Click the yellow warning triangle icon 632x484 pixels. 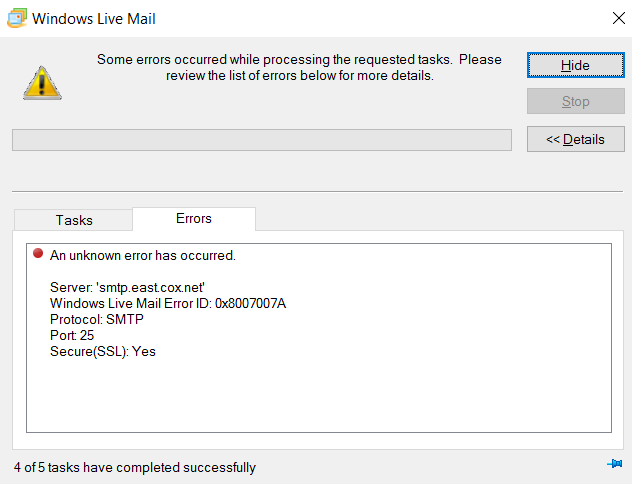[42, 83]
